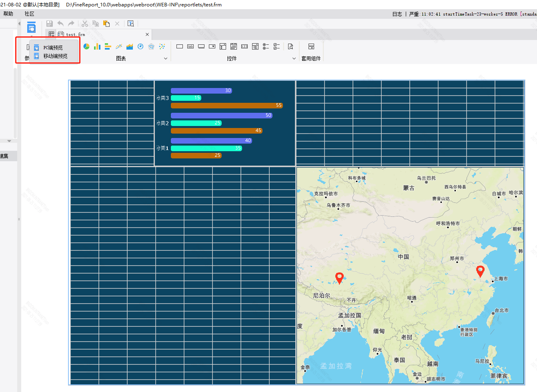Image resolution: width=537 pixels, height=392 pixels.
Task: Click the delete X toolbar icon
Action: click(x=117, y=24)
